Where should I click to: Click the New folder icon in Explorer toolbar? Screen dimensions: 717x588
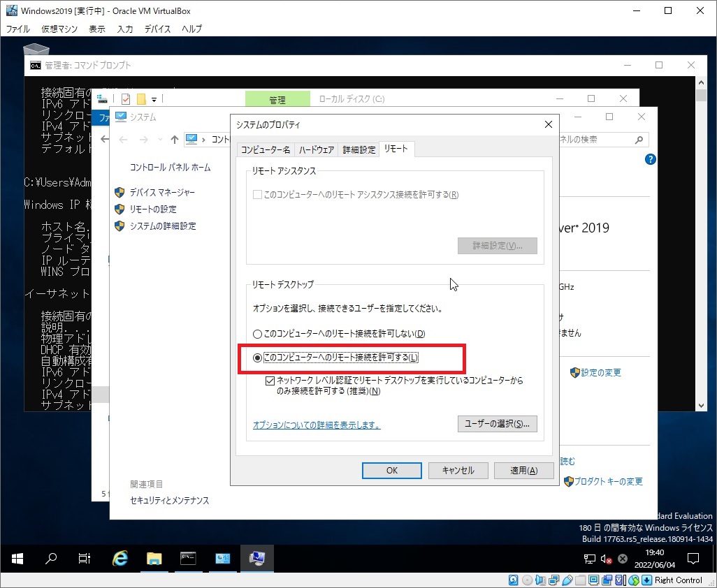coord(141,98)
